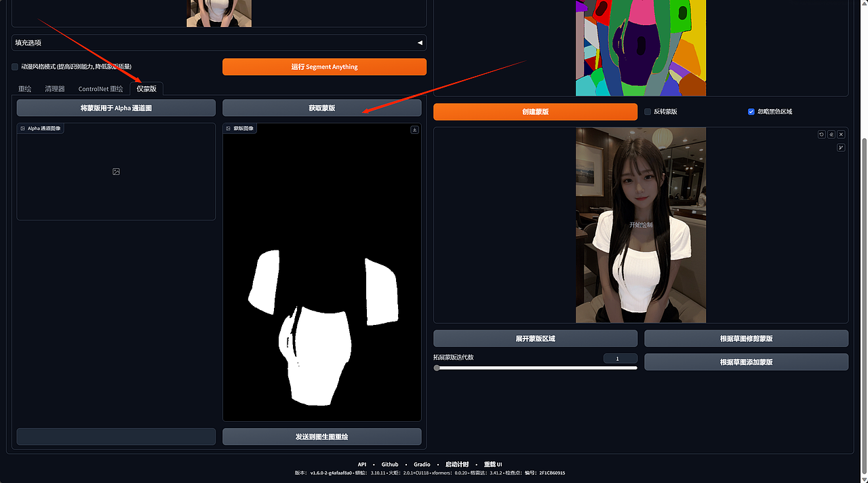
Task: Click 展开蒙版区域 button
Action: [x=535, y=338]
